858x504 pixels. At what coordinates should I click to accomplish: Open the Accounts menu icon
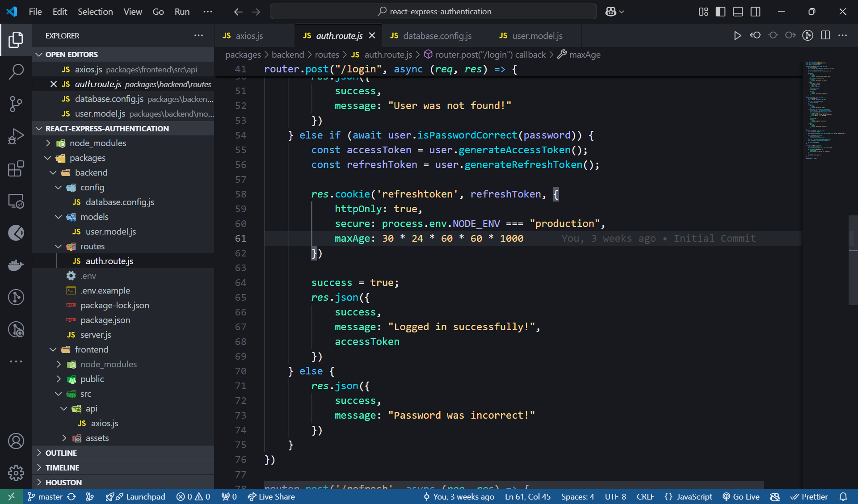tap(16, 441)
